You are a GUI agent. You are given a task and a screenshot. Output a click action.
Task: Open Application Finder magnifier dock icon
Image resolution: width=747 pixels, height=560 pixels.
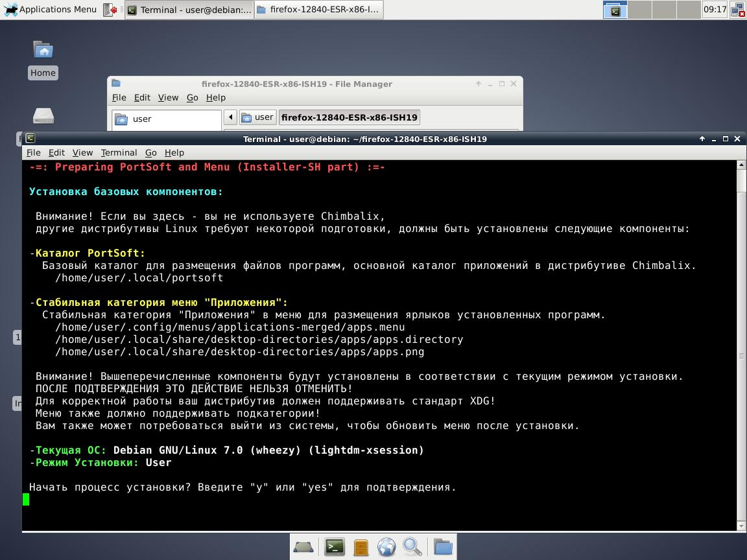412,547
